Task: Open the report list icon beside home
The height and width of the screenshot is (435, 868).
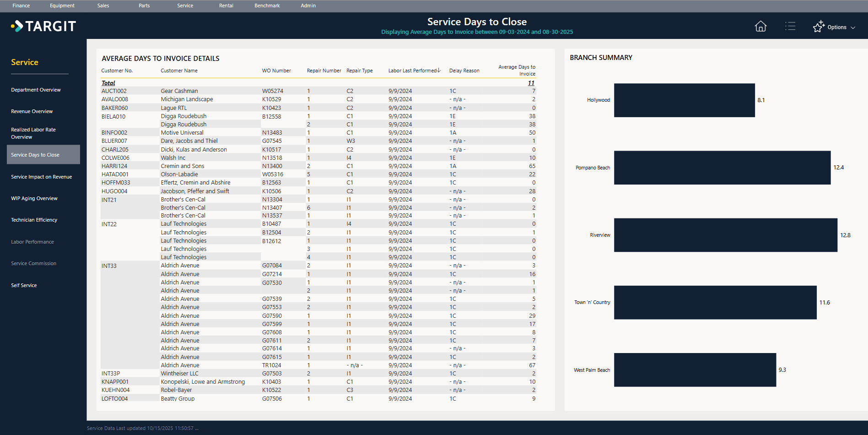Action: point(790,26)
